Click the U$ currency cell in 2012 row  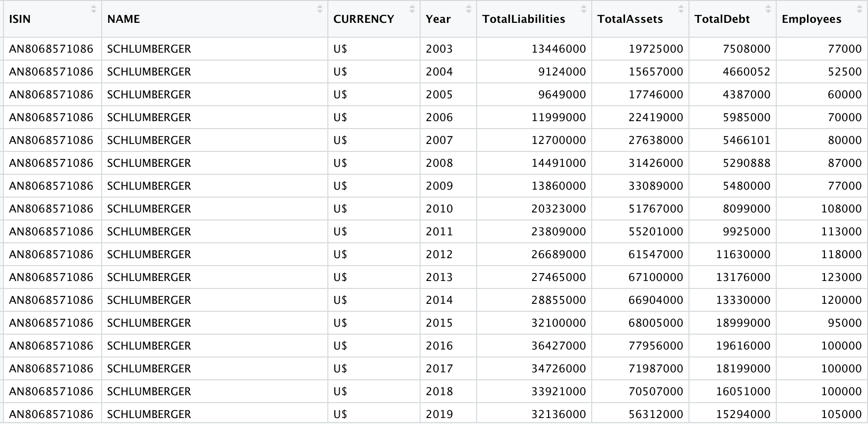point(340,254)
